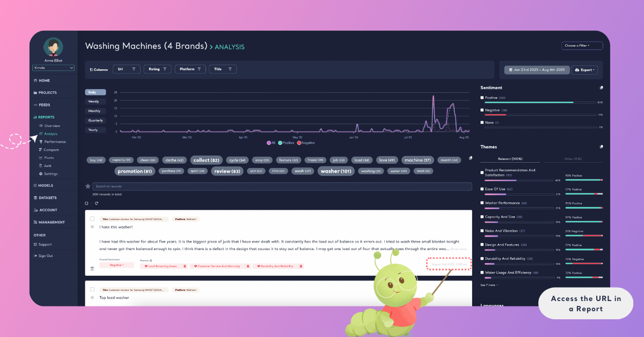Switch chart to Yearly view

pyautogui.click(x=96, y=130)
